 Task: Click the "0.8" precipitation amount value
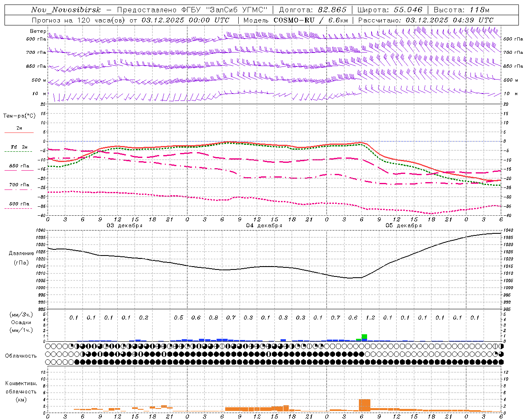(x=213, y=317)
